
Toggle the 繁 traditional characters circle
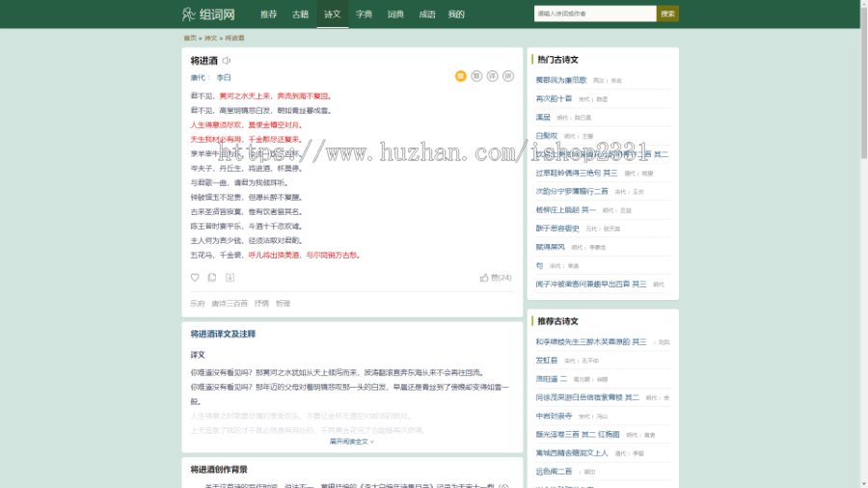click(x=476, y=76)
